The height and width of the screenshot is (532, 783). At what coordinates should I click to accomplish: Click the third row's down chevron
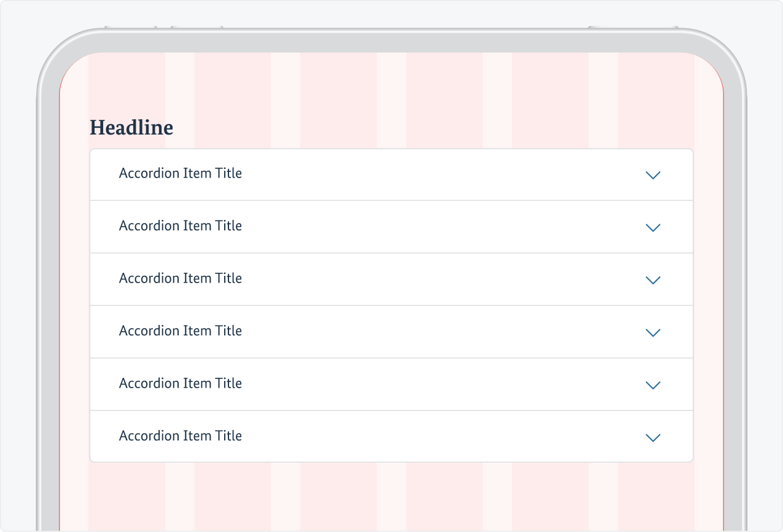coord(653,280)
